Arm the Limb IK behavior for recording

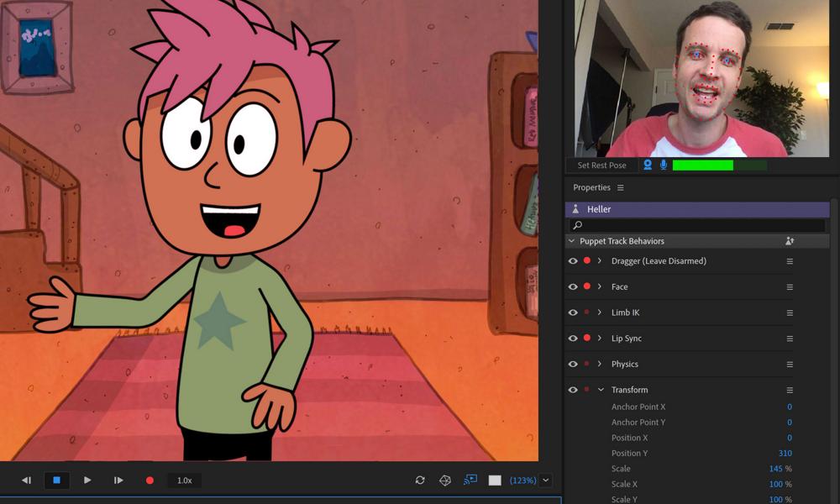(x=586, y=312)
